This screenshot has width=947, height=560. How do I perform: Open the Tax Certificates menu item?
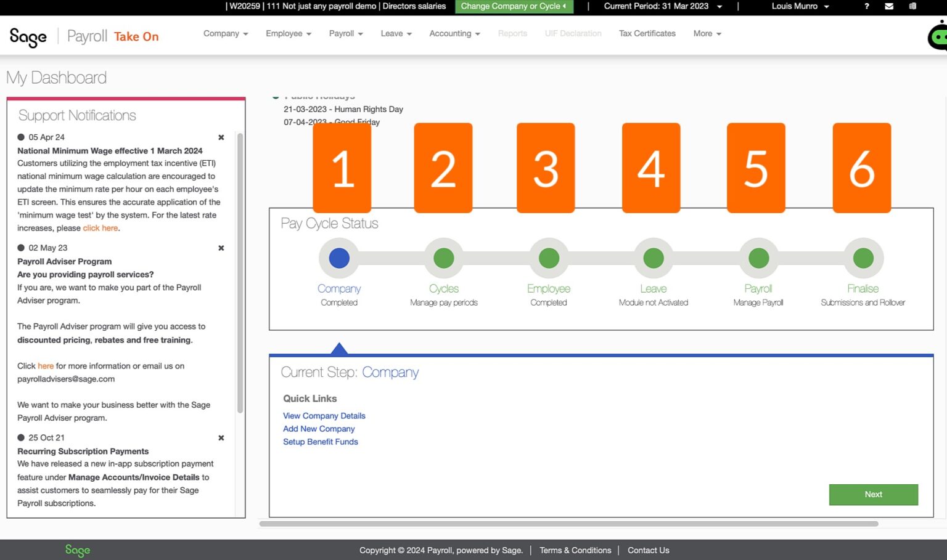click(x=647, y=34)
